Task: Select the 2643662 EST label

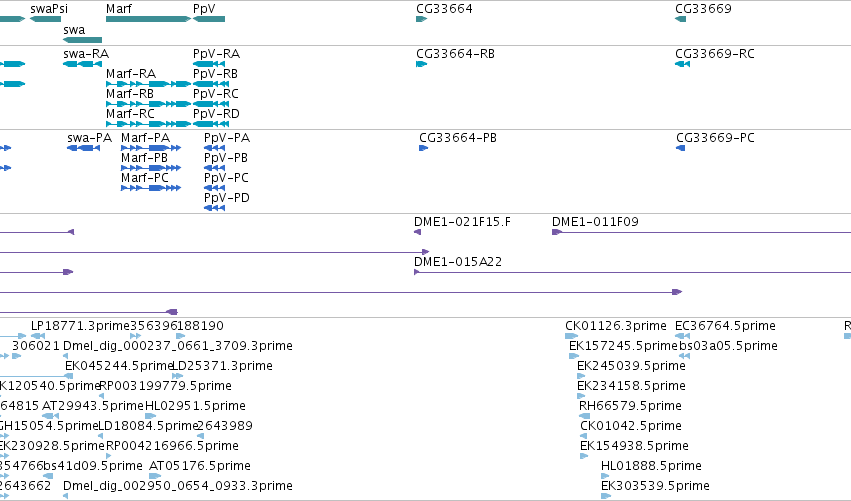Action: pyautogui.click(x=26, y=486)
